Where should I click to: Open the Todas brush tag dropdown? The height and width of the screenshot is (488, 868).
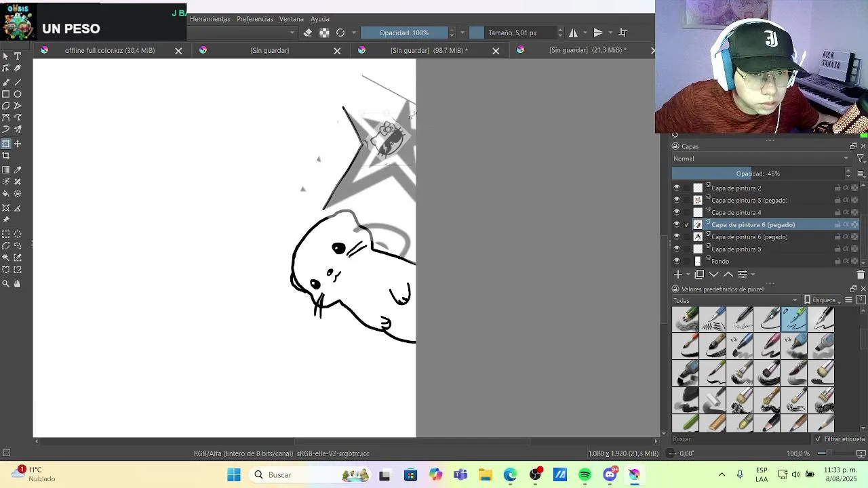click(x=735, y=300)
